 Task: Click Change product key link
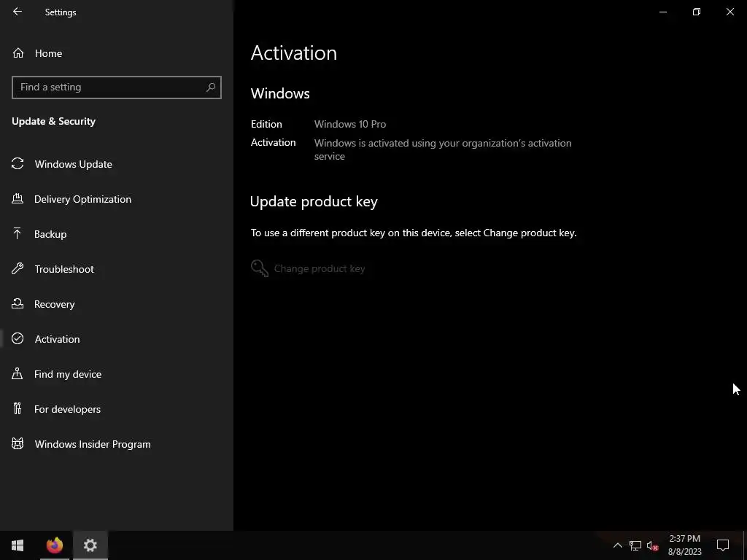pos(320,268)
